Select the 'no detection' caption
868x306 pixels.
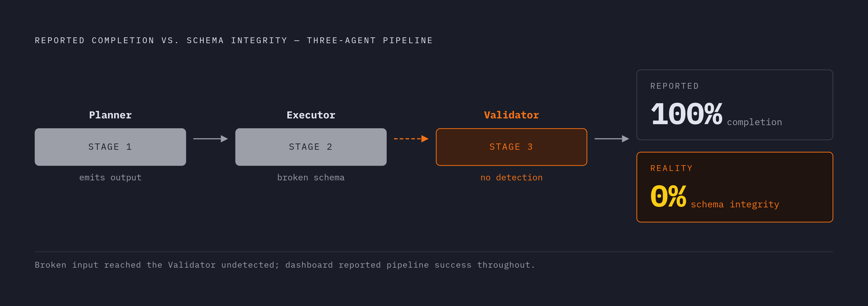[x=511, y=178]
